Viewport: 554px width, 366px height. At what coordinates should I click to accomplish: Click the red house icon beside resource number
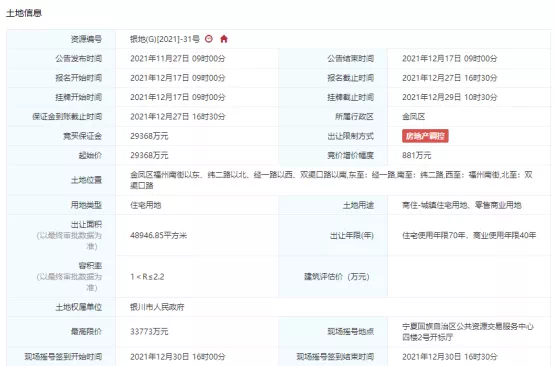pyautogui.click(x=224, y=39)
